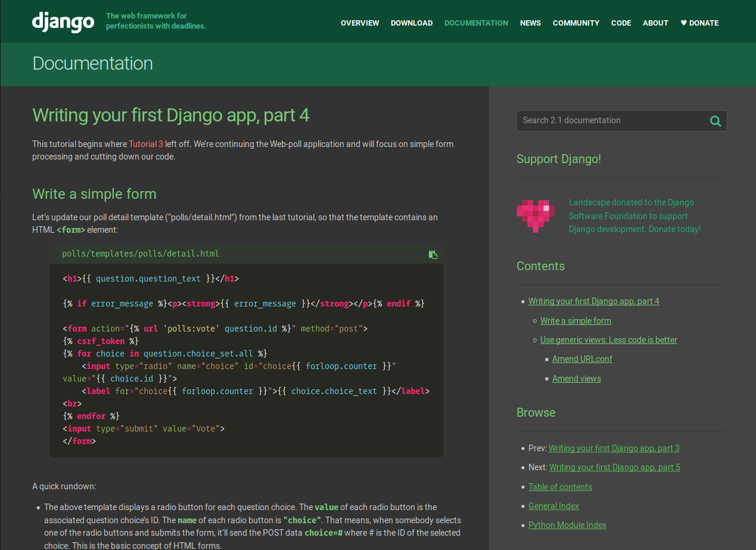Go to 'Writing your first Django app, part 4' contents link

tap(594, 301)
